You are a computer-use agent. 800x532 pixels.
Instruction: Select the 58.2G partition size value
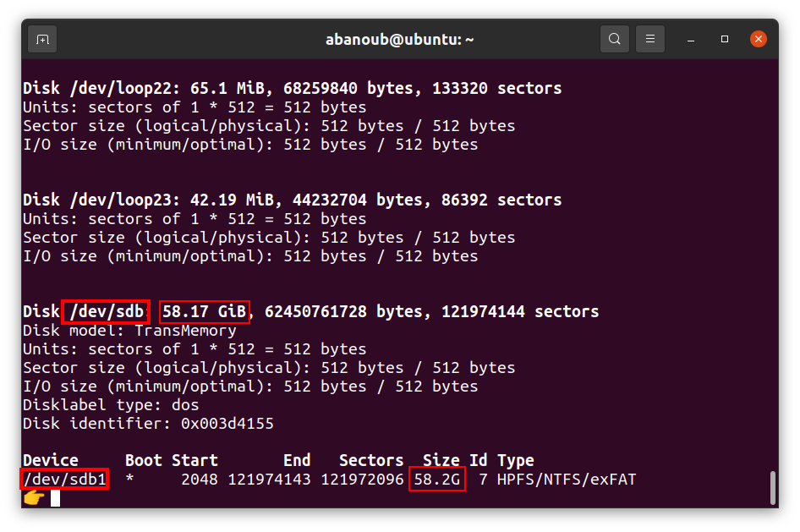coord(436,480)
